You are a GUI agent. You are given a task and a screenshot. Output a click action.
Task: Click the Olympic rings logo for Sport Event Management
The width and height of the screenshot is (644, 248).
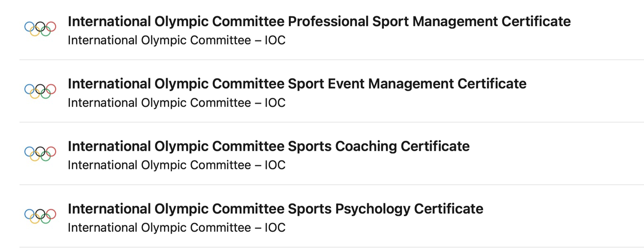pyautogui.click(x=40, y=91)
